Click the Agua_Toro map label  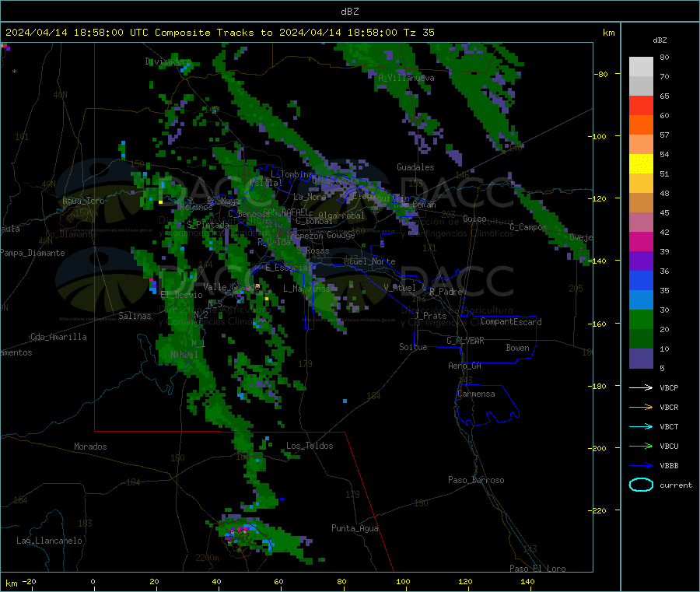[x=83, y=201]
